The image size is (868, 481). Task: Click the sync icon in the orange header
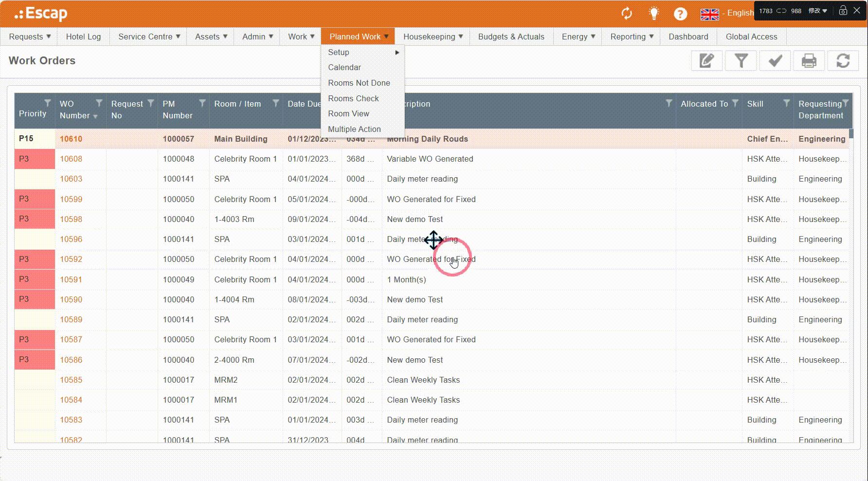(627, 13)
